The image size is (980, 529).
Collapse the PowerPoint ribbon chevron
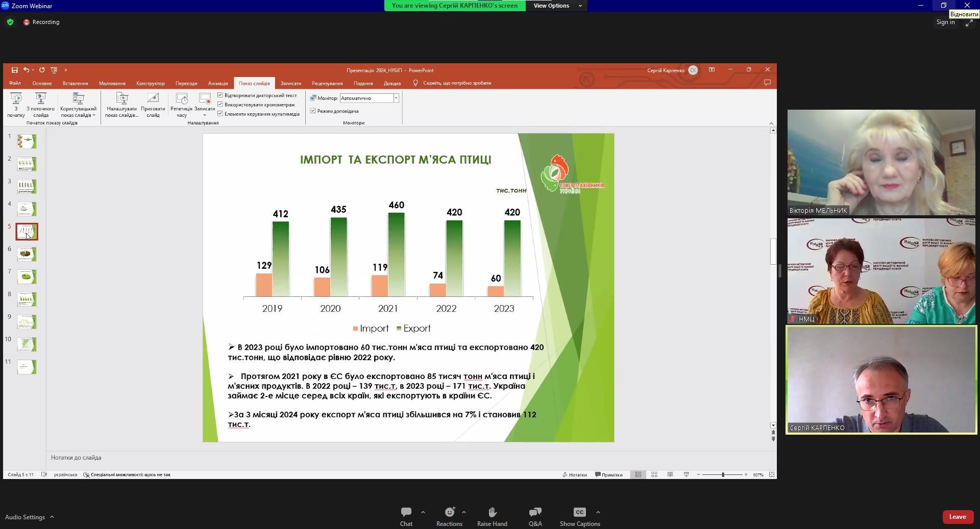click(x=771, y=123)
